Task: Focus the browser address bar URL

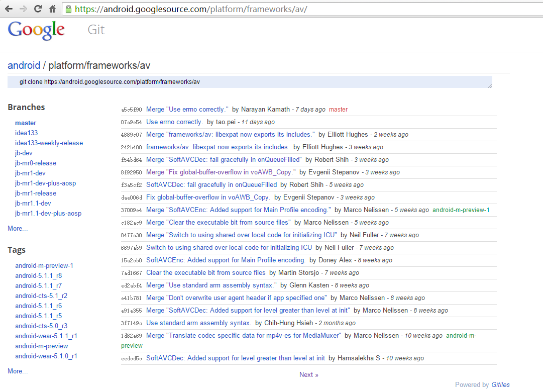Action: click(191, 9)
